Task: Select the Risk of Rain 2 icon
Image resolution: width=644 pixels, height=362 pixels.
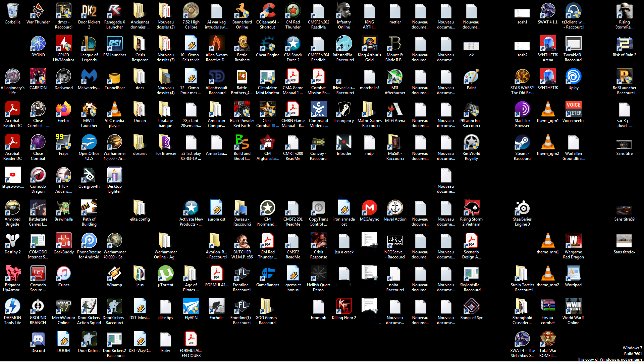Action: [x=624, y=46]
